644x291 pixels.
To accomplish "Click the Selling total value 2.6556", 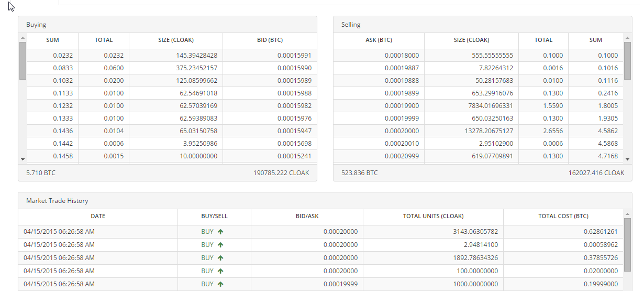I will tap(553, 131).
